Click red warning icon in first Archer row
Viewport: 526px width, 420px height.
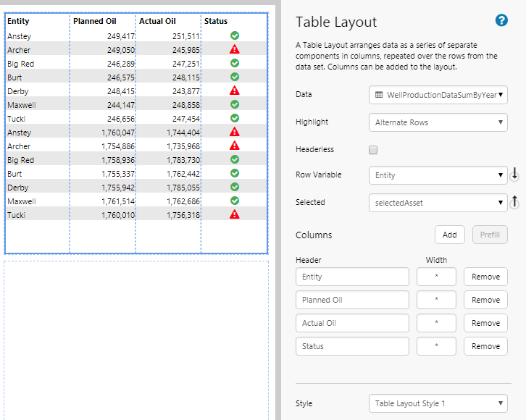[235, 49]
